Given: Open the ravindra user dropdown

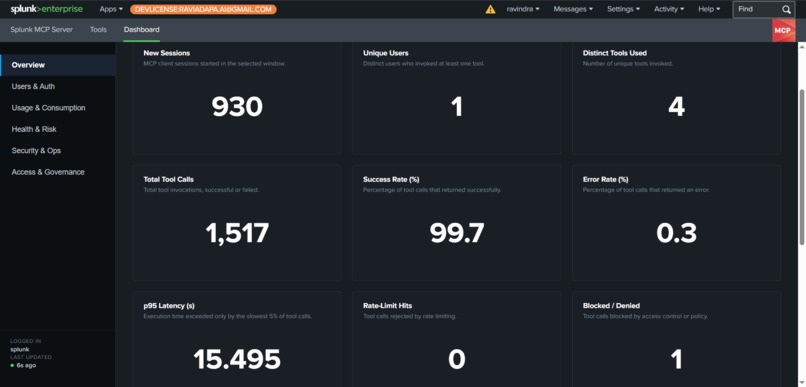Looking at the screenshot, I should pyautogui.click(x=523, y=9).
